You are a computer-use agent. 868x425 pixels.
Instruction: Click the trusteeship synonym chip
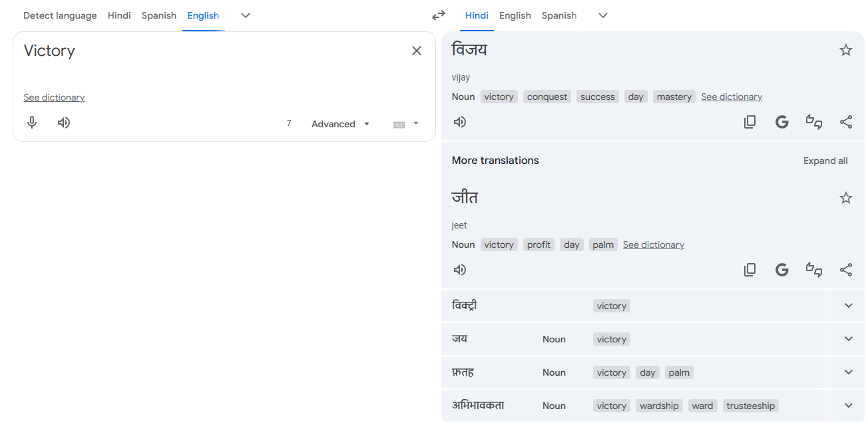tap(751, 406)
